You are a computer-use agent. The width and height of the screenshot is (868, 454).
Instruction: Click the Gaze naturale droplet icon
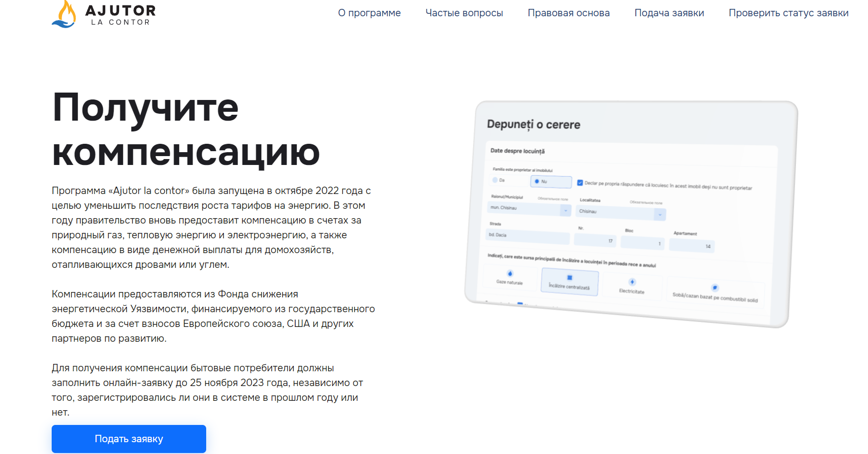510,273
